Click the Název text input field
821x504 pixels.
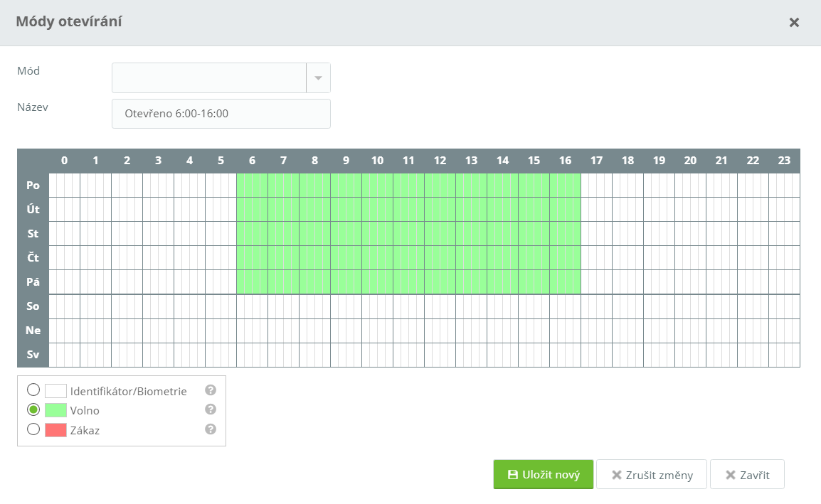[221, 114]
